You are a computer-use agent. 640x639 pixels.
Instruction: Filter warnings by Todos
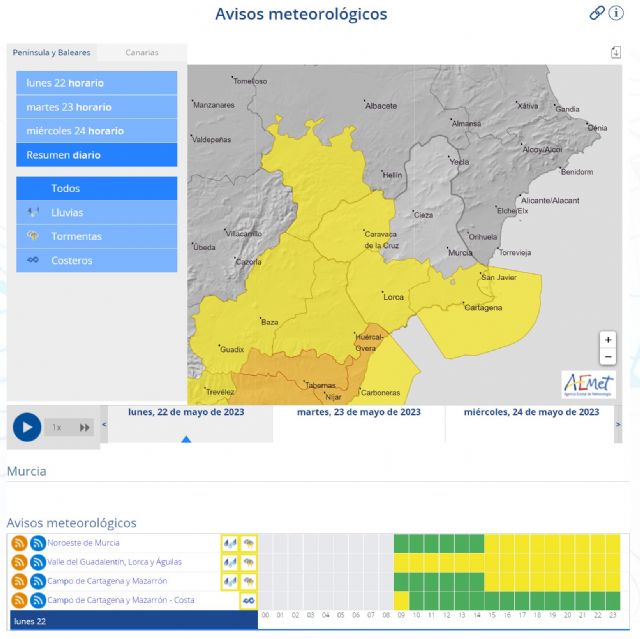tap(97, 188)
